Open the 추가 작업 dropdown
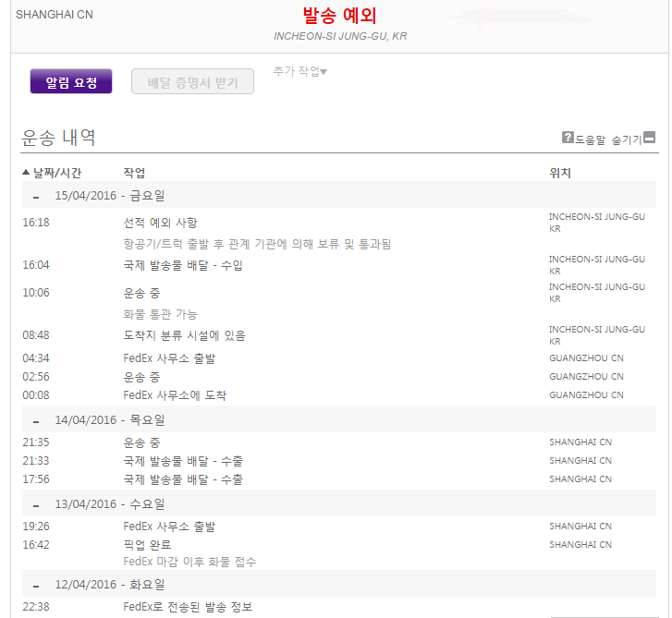Viewport: 672px width, 618px height. coord(299,72)
